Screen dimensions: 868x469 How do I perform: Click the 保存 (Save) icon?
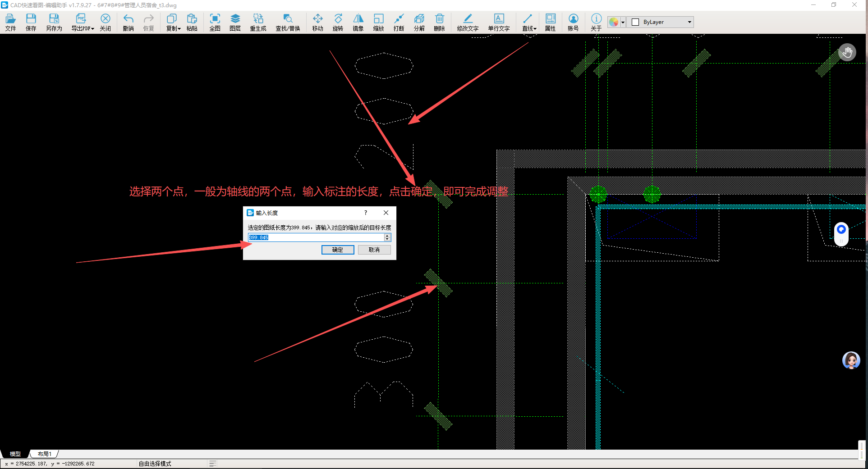coord(31,22)
